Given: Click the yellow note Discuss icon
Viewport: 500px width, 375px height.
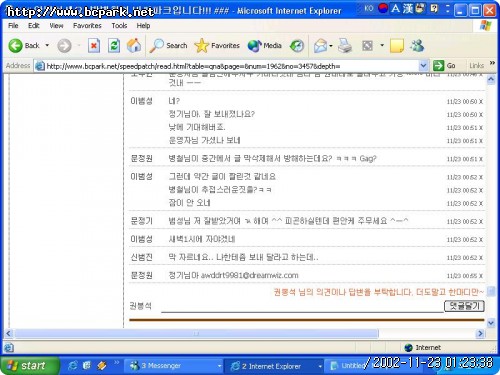Looking at the screenshot, I should [397, 46].
